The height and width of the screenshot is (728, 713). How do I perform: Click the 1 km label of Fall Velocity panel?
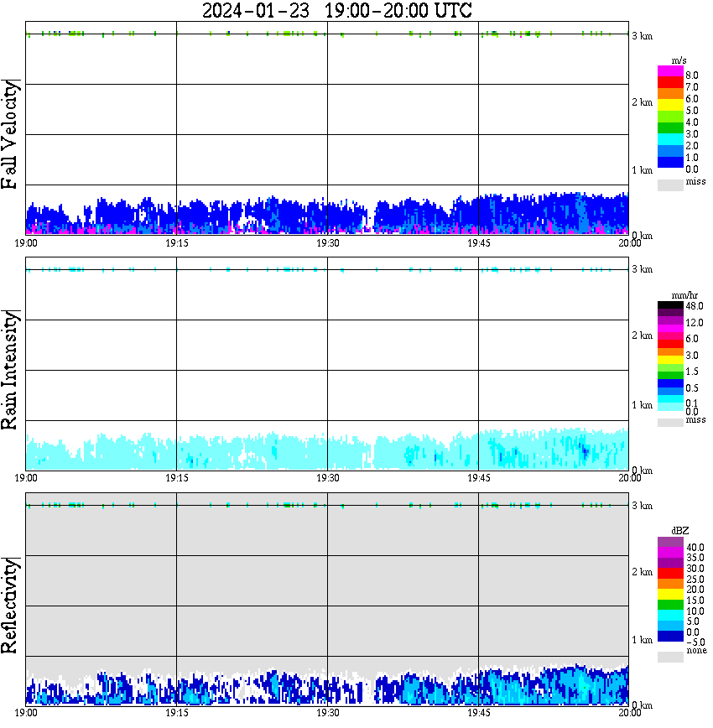click(x=643, y=170)
